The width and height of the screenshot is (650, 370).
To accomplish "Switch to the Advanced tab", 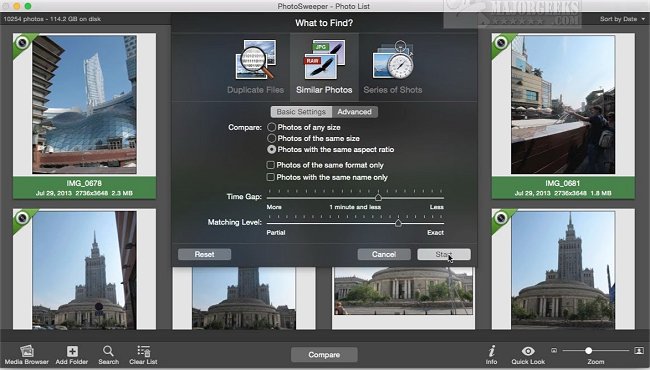I will coord(354,112).
